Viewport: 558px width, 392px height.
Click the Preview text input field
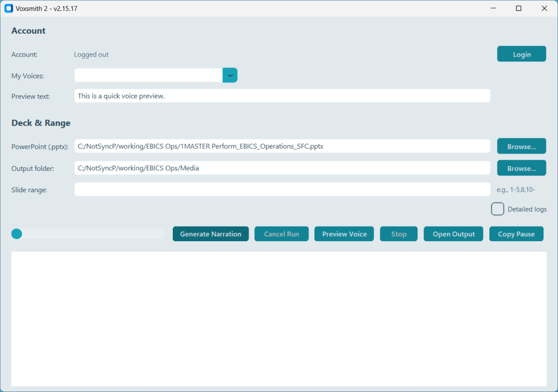coord(282,96)
